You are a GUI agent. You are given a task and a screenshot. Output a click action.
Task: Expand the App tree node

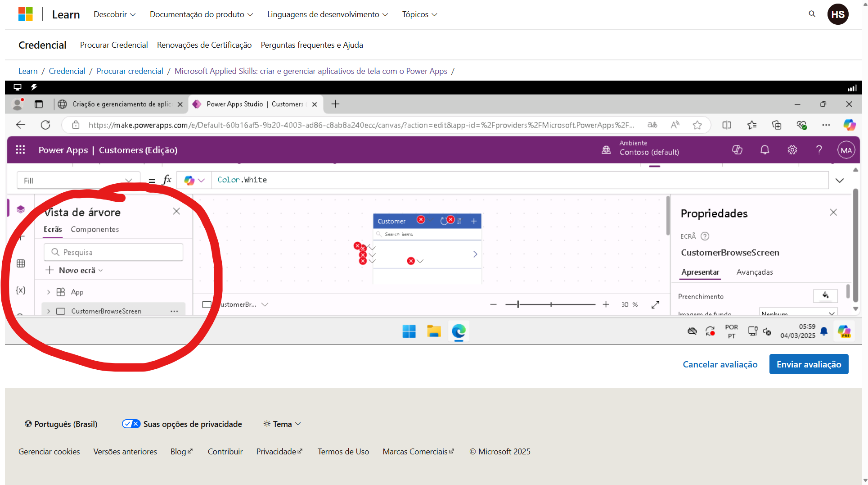point(49,292)
